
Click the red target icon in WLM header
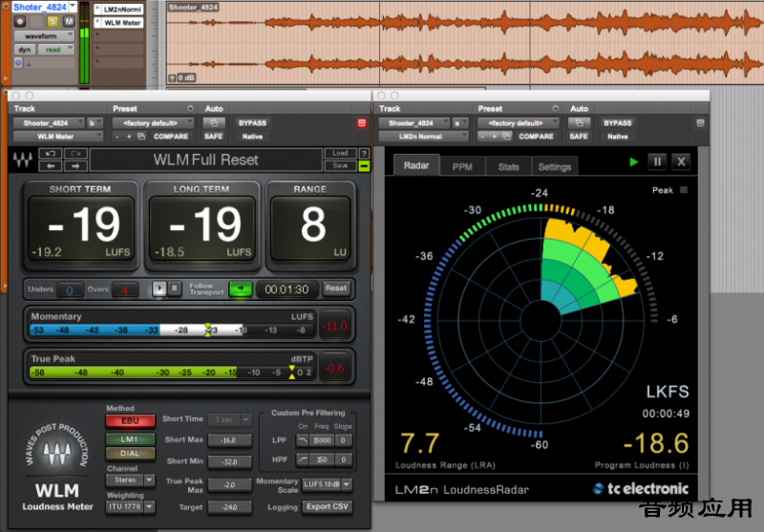(x=362, y=123)
